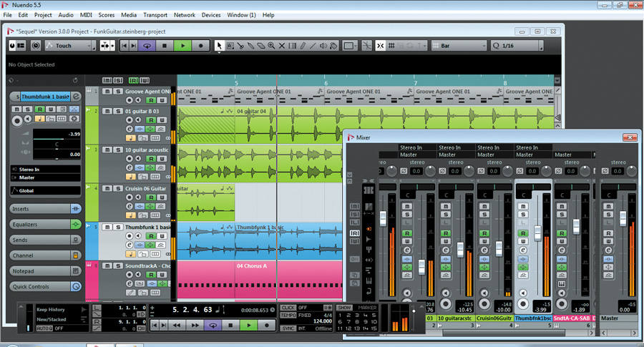Expand the Sends inspector section
Image resolution: width=644 pixels, height=347 pixels.
[45, 240]
